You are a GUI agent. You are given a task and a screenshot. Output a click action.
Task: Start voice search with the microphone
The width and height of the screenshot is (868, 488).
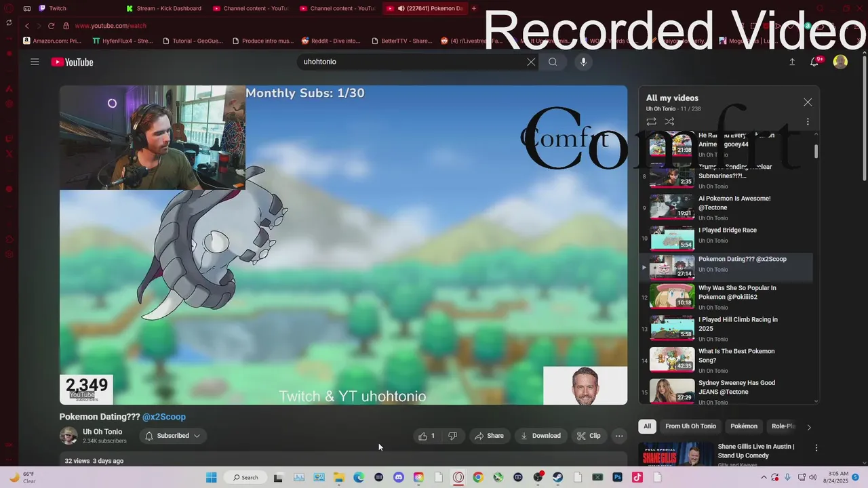[x=583, y=62]
